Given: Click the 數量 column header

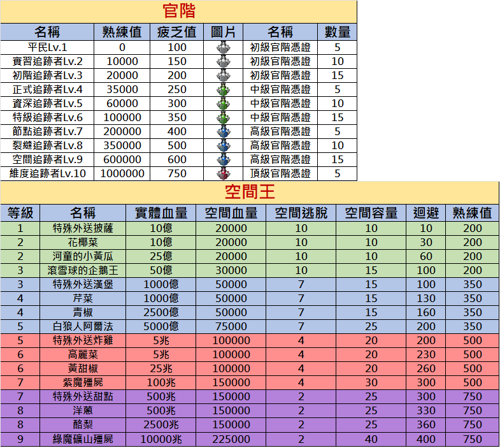Looking at the screenshot, I should [338, 32].
